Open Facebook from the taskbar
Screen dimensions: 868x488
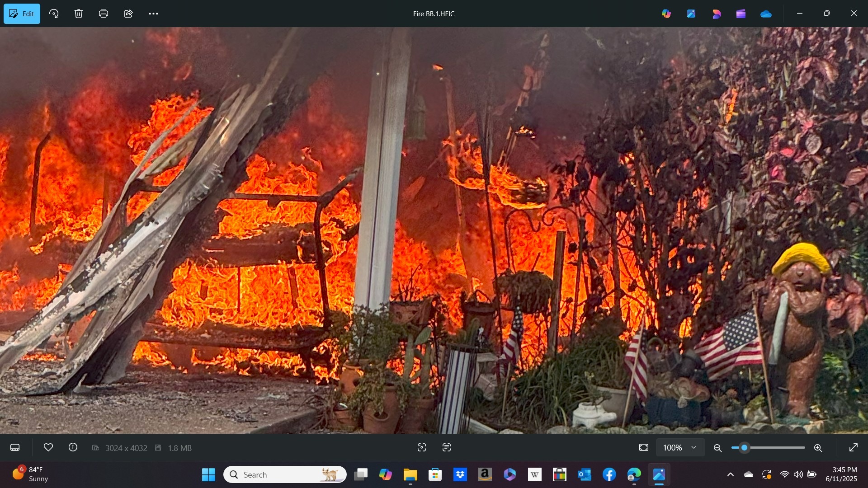[609, 475]
